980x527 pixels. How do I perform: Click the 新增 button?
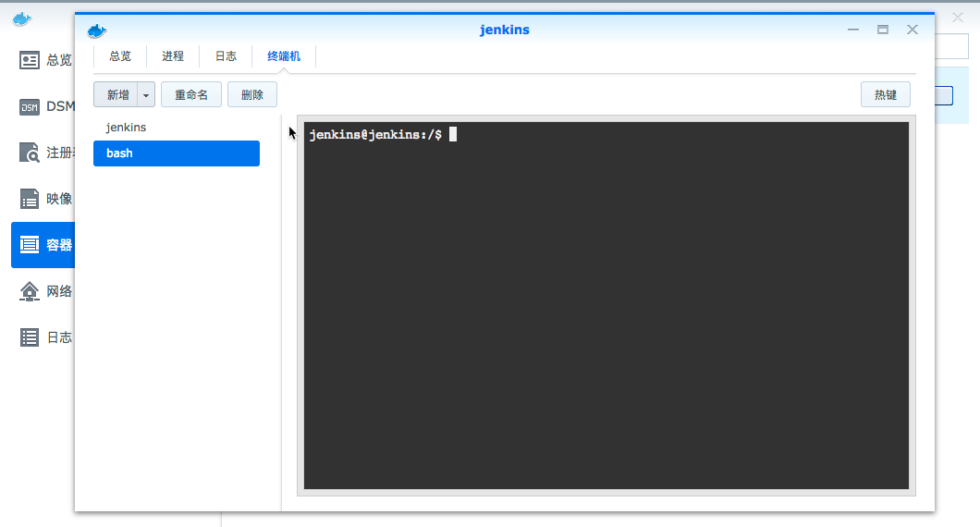coord(116,94)
